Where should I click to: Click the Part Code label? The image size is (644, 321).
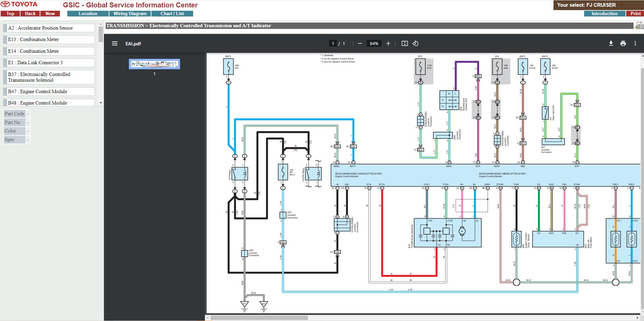tap(14, 114)
